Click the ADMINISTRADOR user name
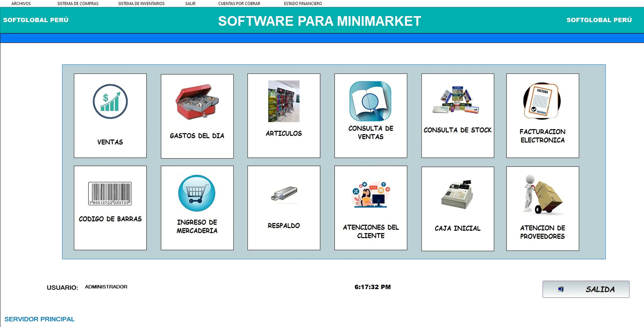The image size is (644, 327). point(106,287)
